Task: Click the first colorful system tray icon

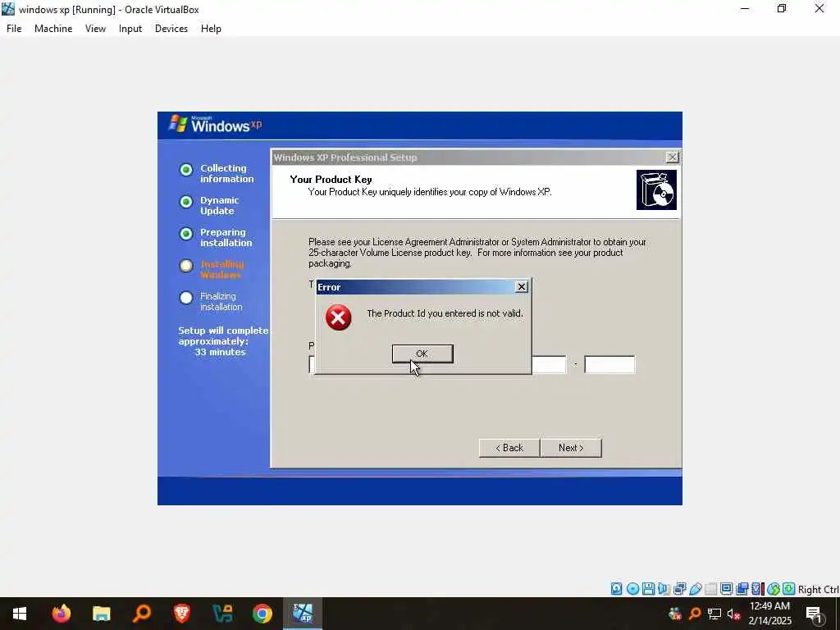Action: point(675,614)
